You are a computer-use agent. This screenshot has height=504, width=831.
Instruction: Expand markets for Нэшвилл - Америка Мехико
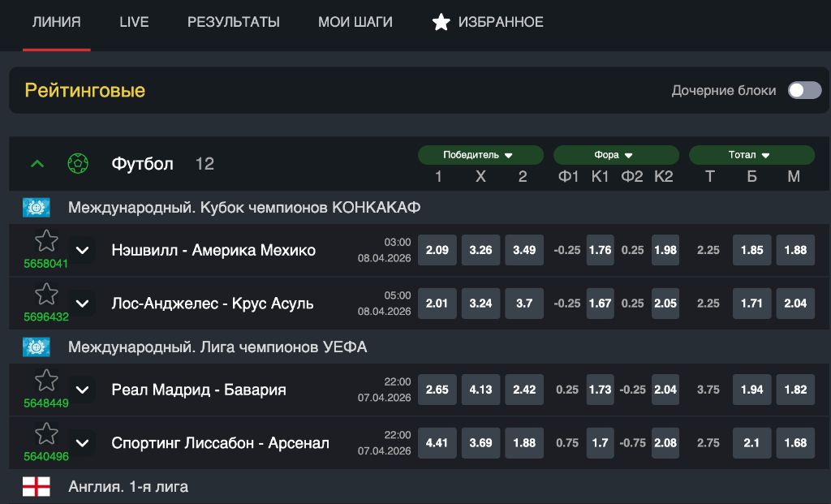coord(82,250)
